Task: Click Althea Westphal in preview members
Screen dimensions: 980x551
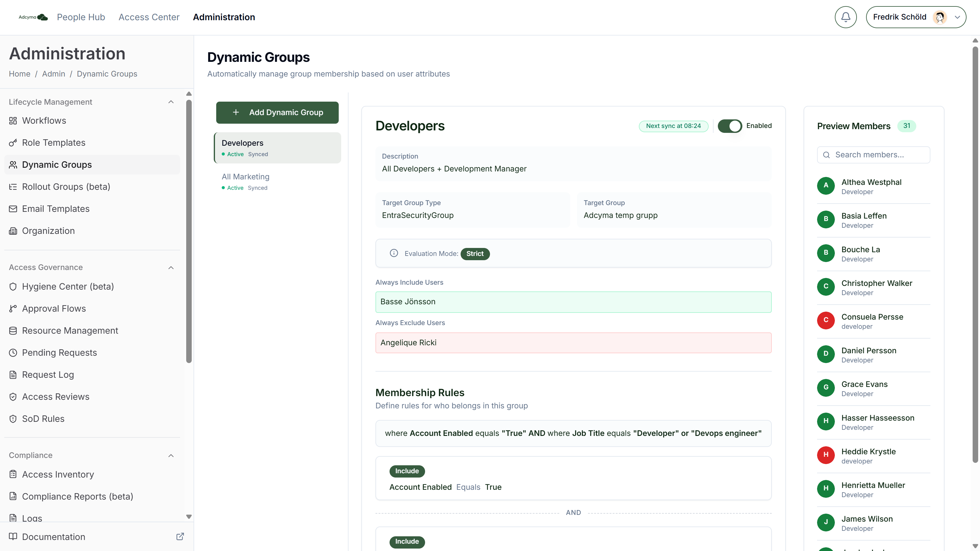Action: click(873, 186)
